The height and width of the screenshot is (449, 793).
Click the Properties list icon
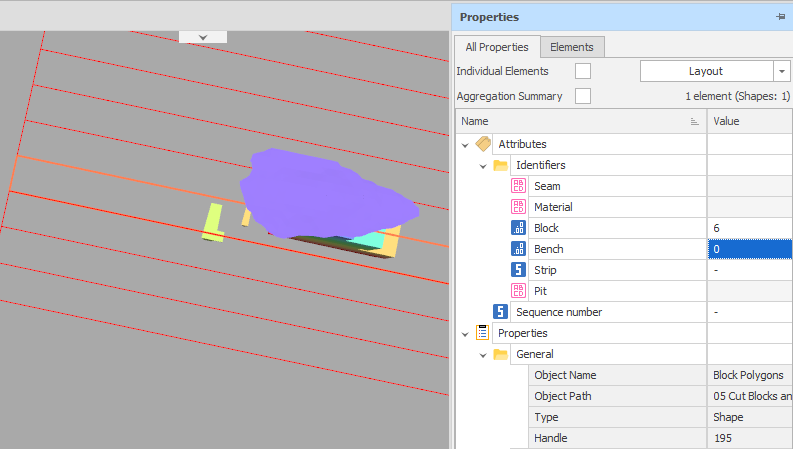click(x=482, y=333)
